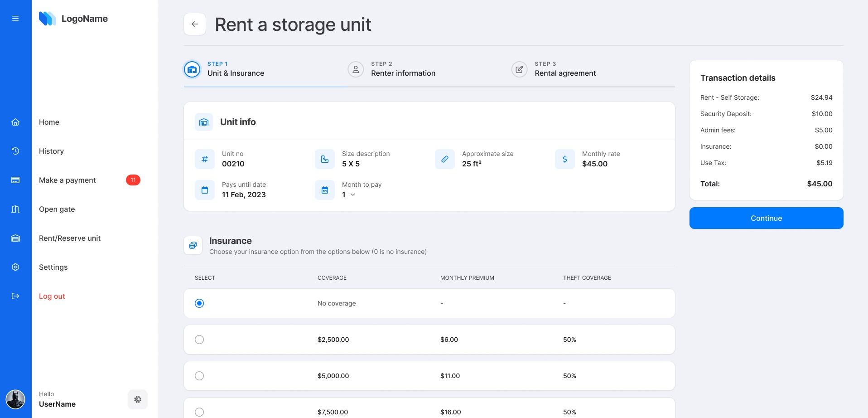
Task: Open the Month to pay dropdown
Action: pyautogui.click(x=348, y=194)
